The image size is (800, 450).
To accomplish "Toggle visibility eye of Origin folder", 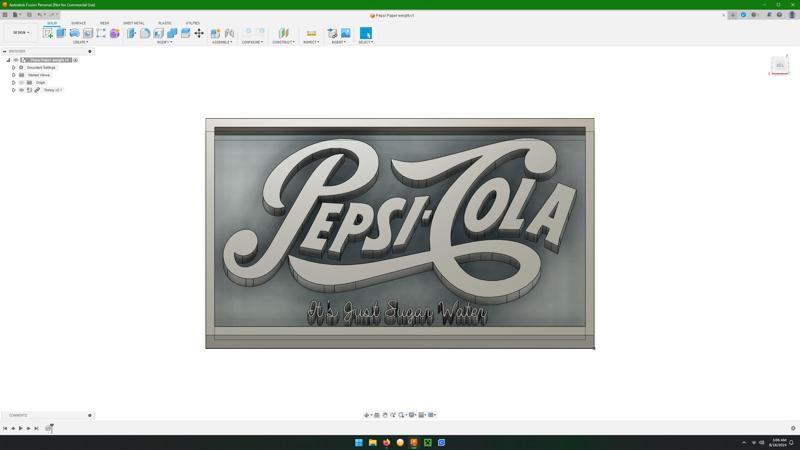I will tap(21, 83).
